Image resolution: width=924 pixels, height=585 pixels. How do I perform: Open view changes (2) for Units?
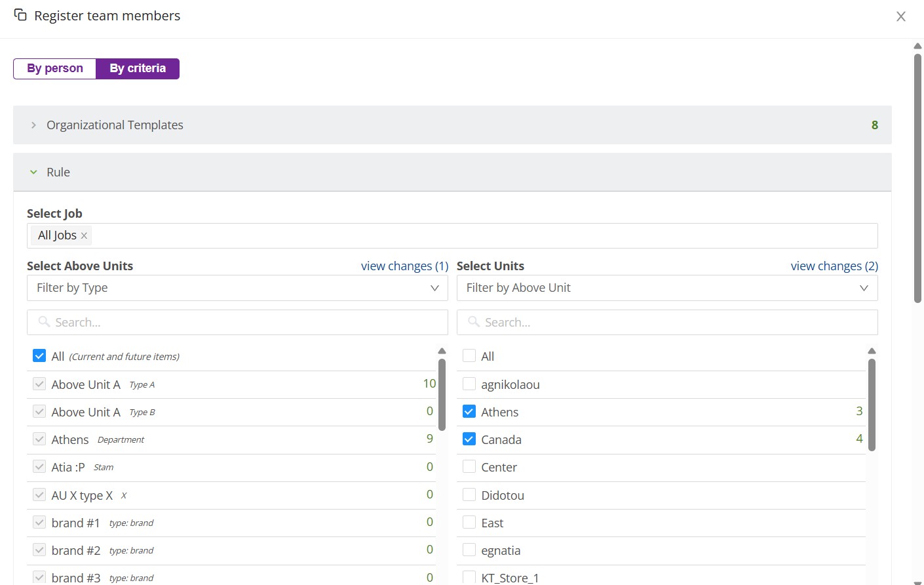coord(834,266)
